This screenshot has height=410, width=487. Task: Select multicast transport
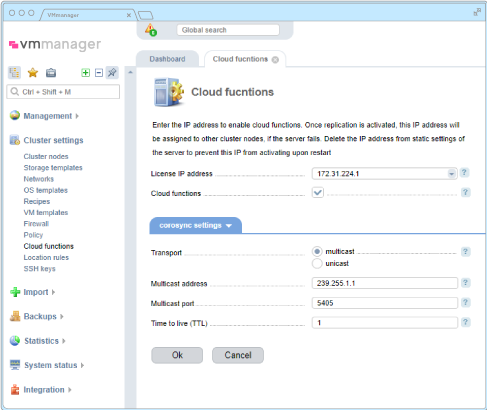pyautogui.click(x=317, y=251)
